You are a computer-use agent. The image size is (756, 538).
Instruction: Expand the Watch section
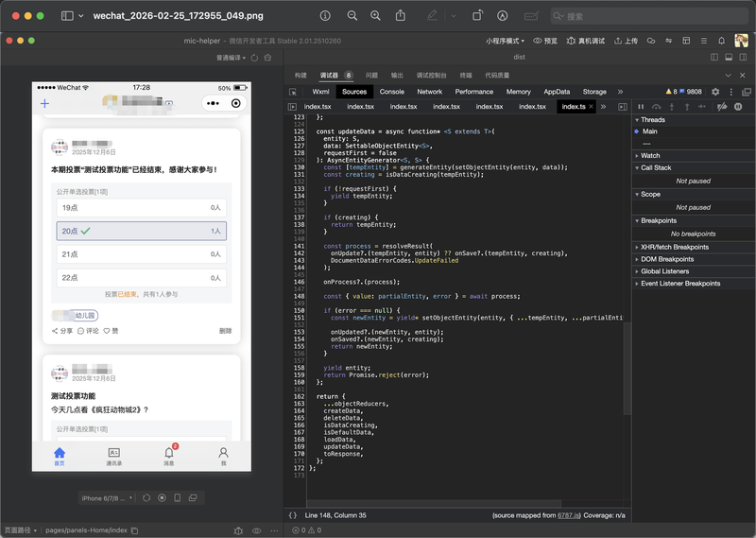650,156
